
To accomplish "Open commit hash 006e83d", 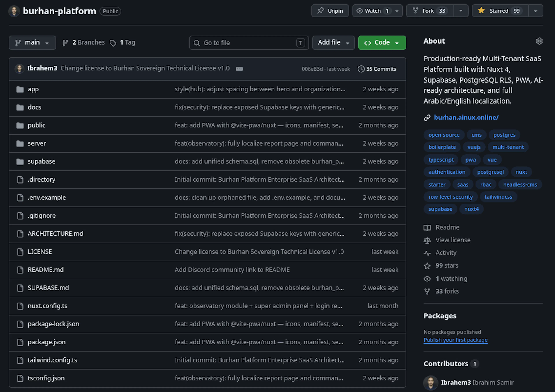I will click(312, 69).
